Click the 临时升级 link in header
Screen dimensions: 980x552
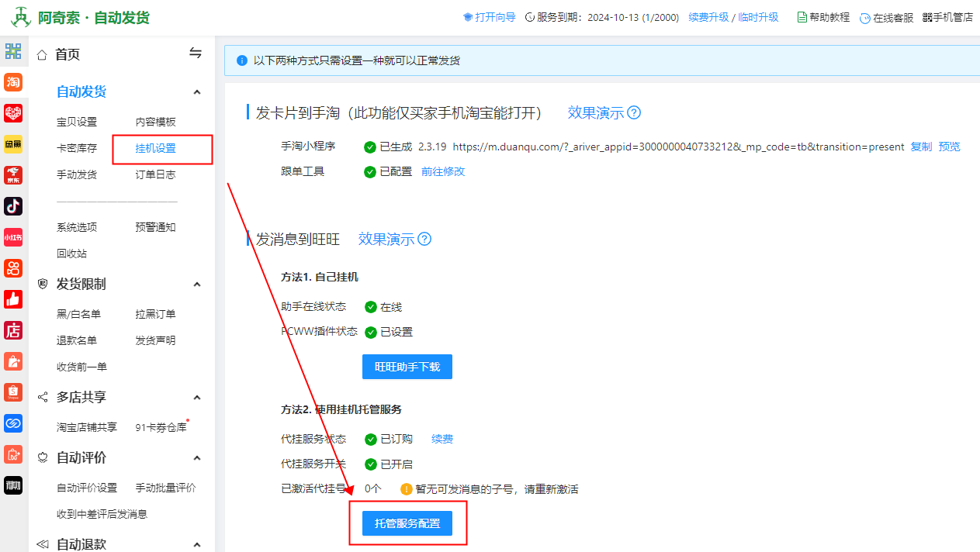(x=758, y=17)
